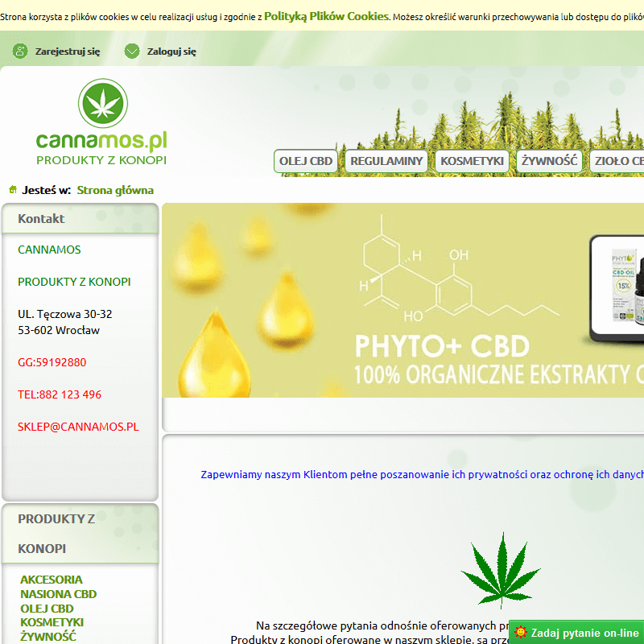Click the register user icon
644x644 pixels.
(19, 52)
